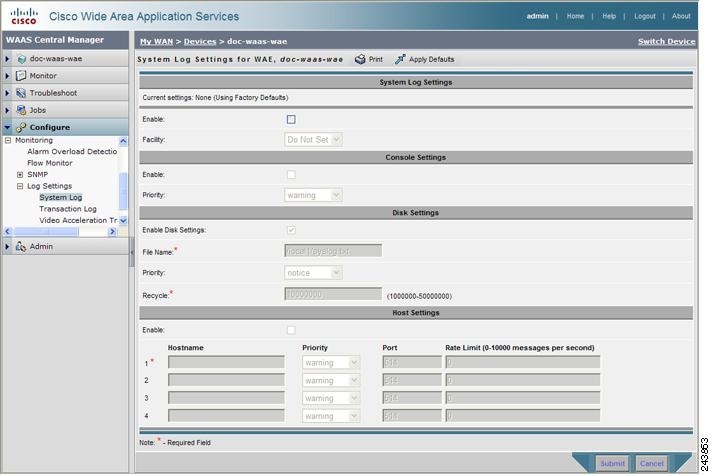
Task: Expand the SNMP tree node
Action: point(20,175)
